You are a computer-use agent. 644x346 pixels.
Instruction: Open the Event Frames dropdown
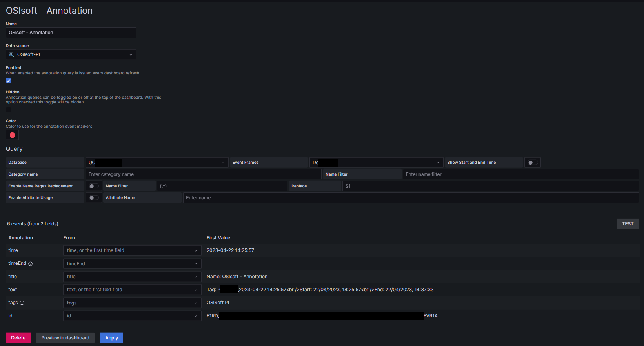tap(376, 163)
